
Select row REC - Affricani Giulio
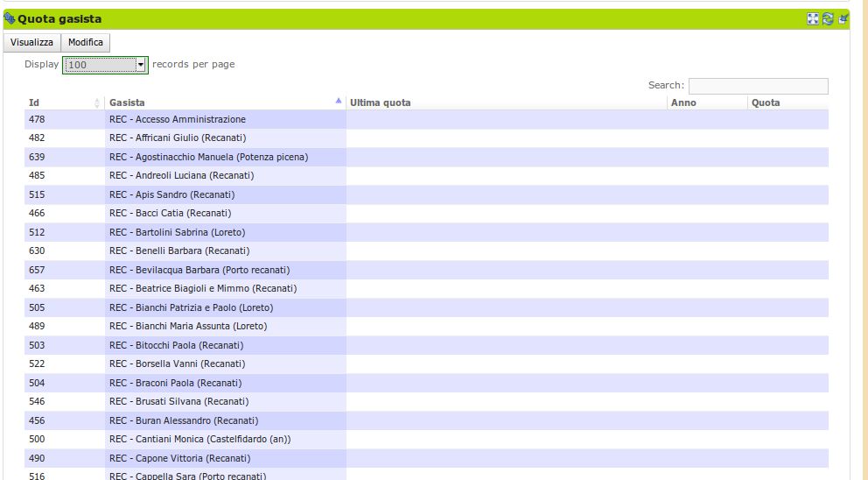[x=178, y=138]
